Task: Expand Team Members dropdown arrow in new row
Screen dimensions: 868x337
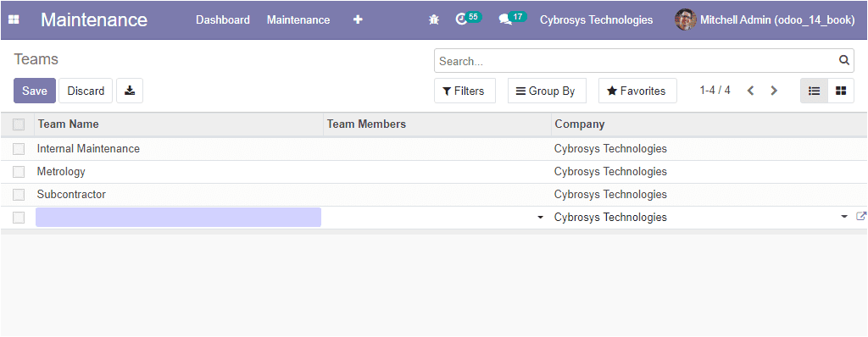Action: pos(540,218)
